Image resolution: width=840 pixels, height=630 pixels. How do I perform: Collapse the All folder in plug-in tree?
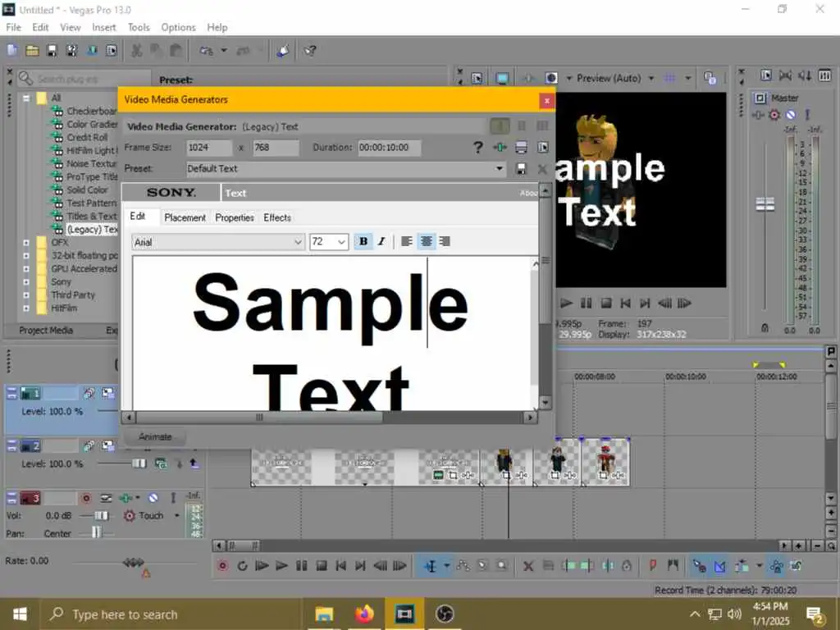click(26, 98)
